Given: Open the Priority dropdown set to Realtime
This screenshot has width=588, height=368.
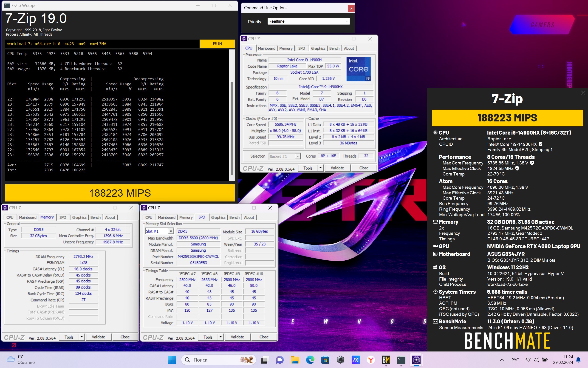Looking at the screenshot, I should coord(308,21).
